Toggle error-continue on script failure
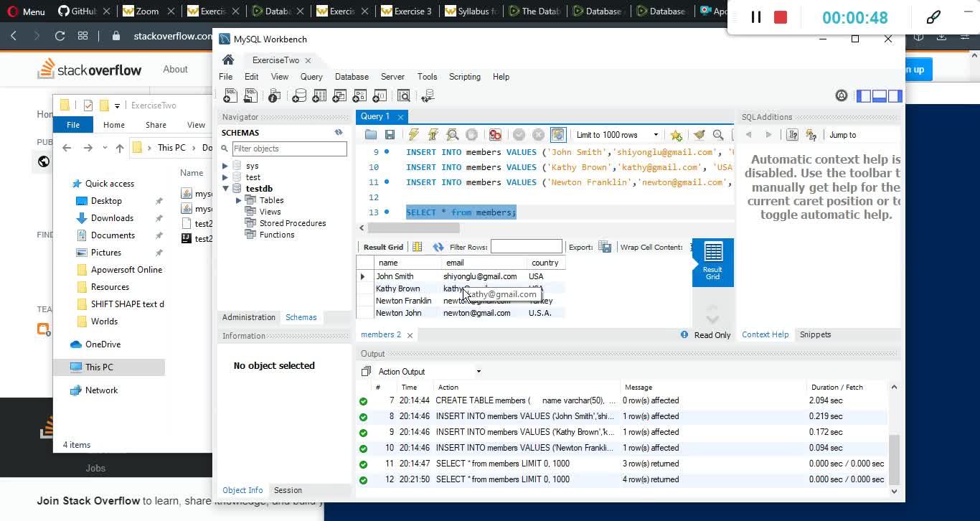Screen dimensions: 980x521 pyautogui.click(x=495, y=135)
